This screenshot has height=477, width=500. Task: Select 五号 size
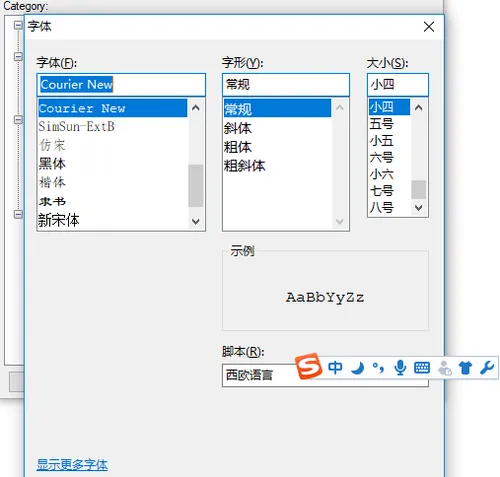click(389, 124)
